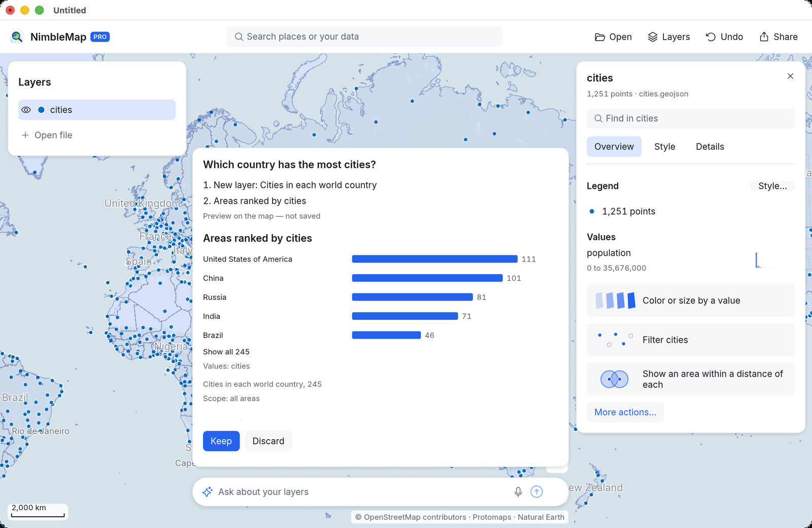
Task: Close the cities details panel
Action: coord(790,76)
